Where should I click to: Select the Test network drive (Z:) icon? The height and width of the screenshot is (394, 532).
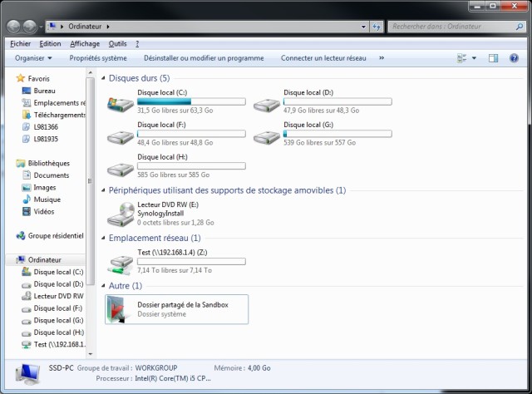click(x=121, y=265)
